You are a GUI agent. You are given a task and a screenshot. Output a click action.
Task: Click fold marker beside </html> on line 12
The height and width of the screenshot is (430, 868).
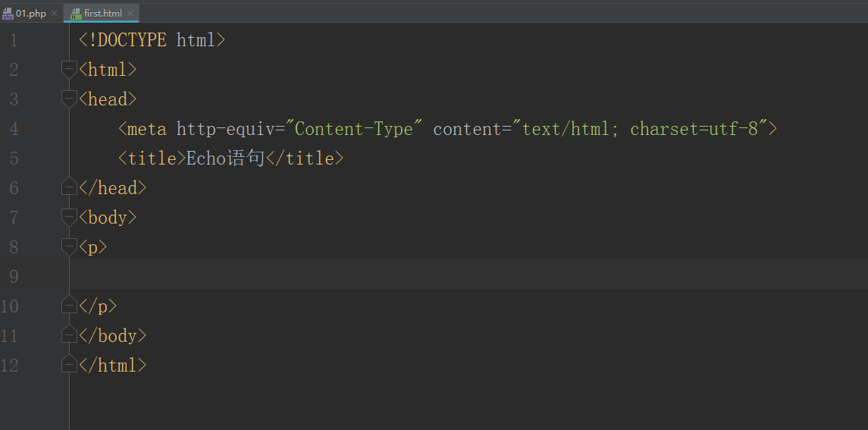69,363
